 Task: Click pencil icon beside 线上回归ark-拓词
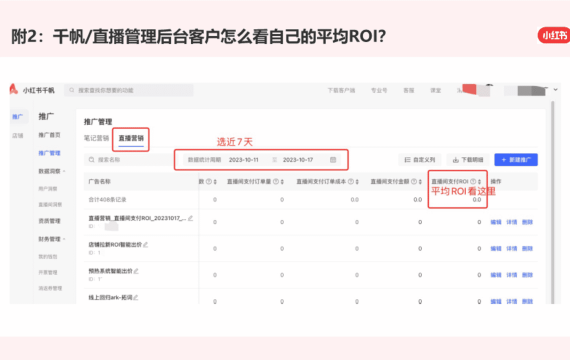[136, 298]
